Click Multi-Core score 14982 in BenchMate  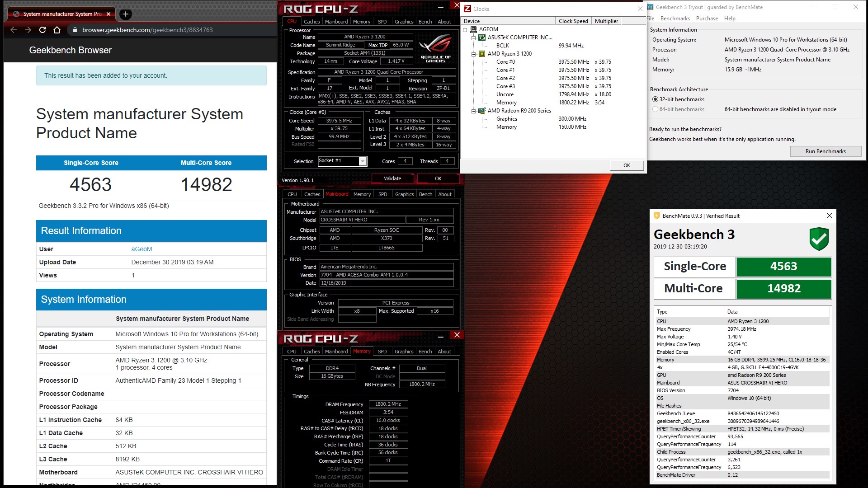(783, 289)
